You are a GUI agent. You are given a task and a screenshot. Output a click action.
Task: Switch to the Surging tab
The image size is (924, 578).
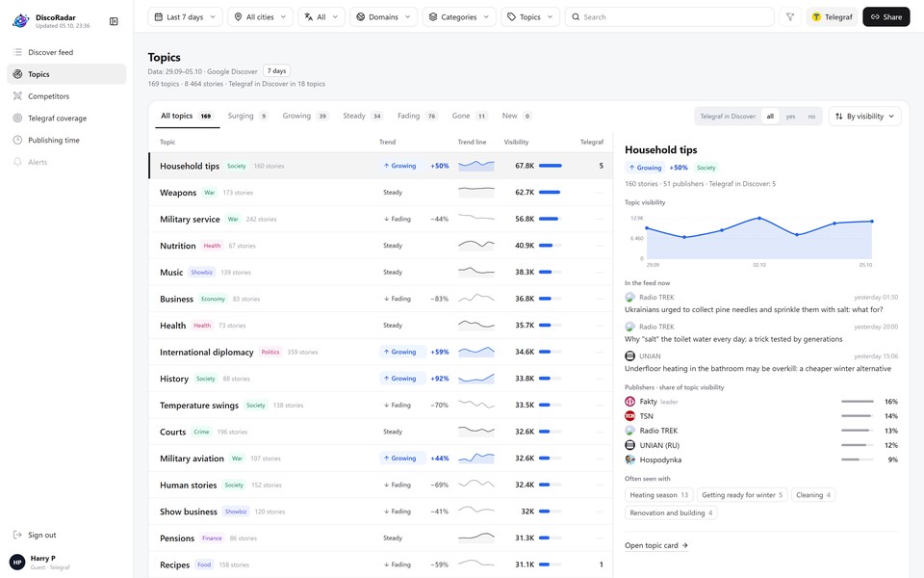[247, 116]
